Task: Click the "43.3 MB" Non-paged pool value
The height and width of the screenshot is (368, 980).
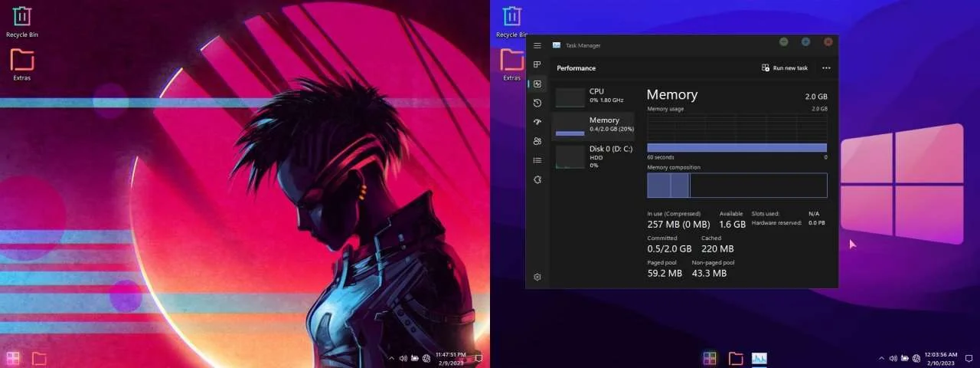Action: [x=709, y=273]
